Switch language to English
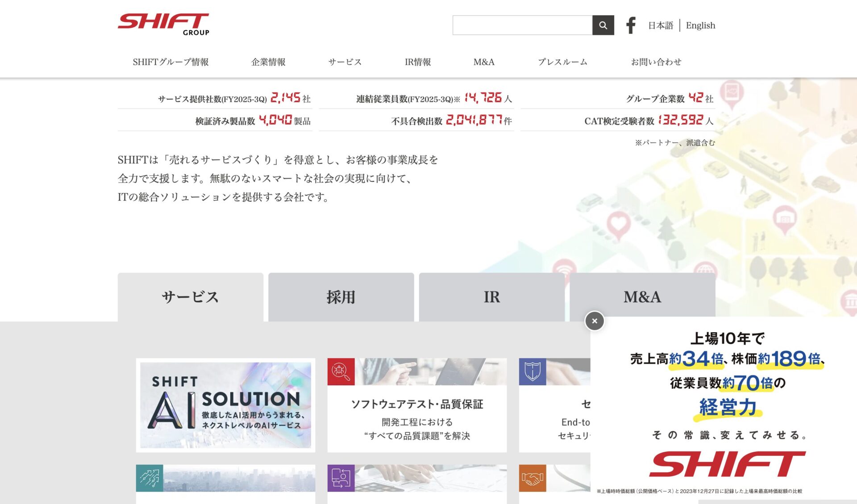 tap(700, 25)
